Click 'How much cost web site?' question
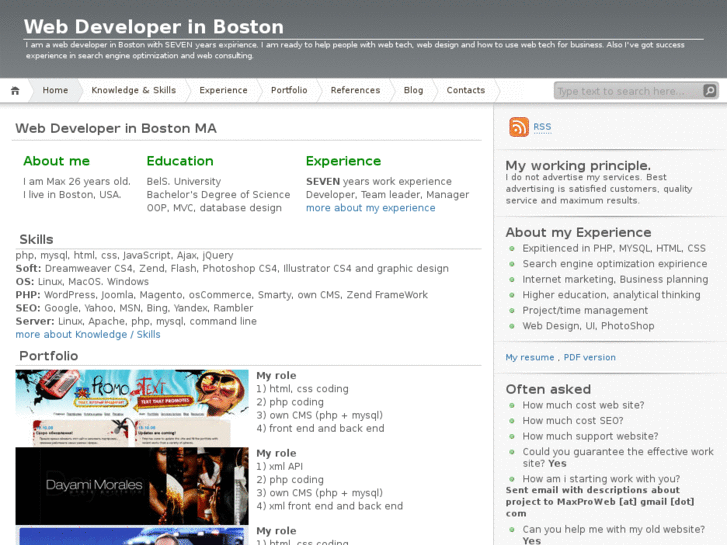727x545 pixels. click(x=583, y=405)
